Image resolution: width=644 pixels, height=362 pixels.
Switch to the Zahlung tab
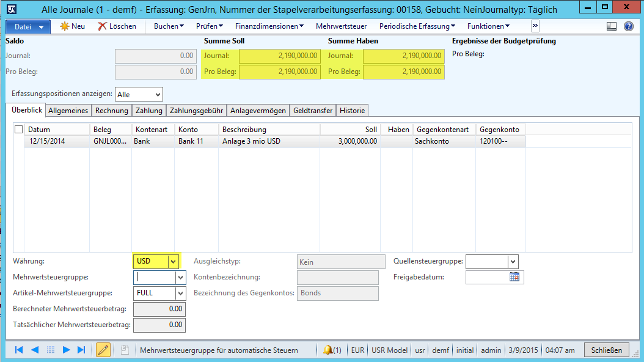pyautogui.click(x=149, y=111)
